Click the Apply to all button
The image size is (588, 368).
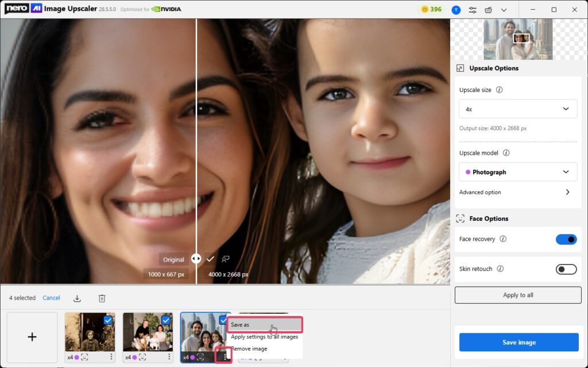[518, 295]
